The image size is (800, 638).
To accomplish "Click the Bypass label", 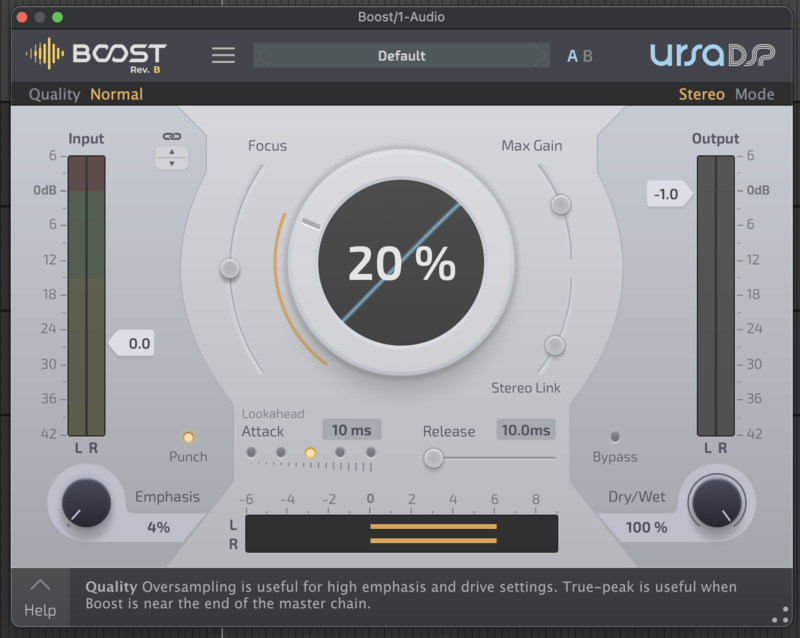I will [x=615, y=457].
